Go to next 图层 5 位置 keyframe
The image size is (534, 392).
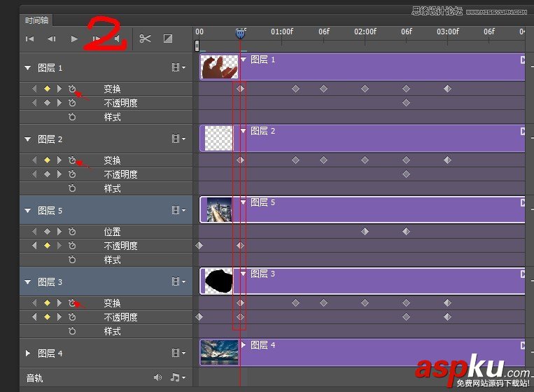click(59, 232)
